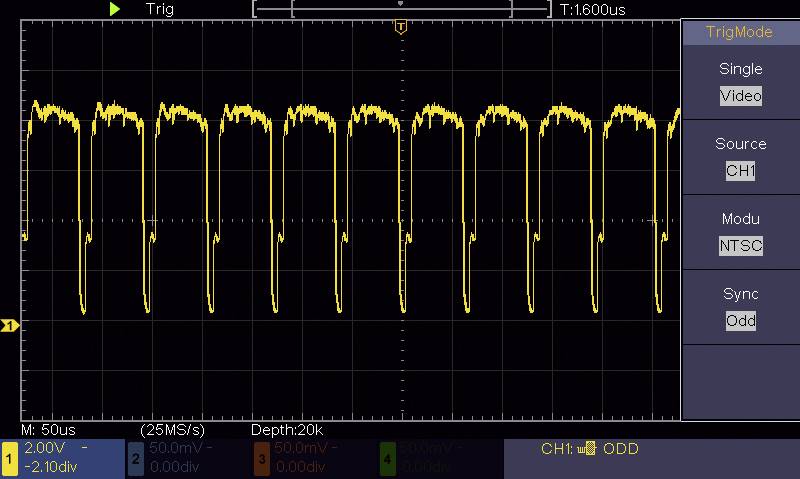Click the orange trigger position T marker
The width and height of the screenshot is (800, 479).
coord(401,27)
